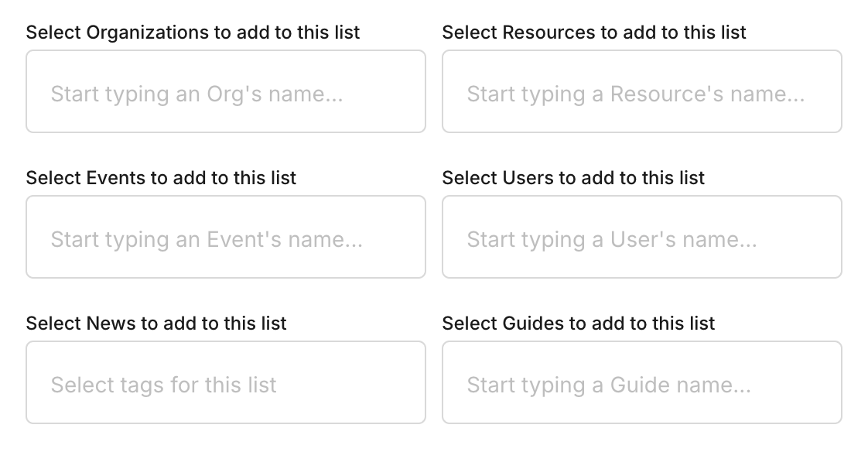
Task: Click the 'Select Resources to add' label
Action: pos(594,33)
